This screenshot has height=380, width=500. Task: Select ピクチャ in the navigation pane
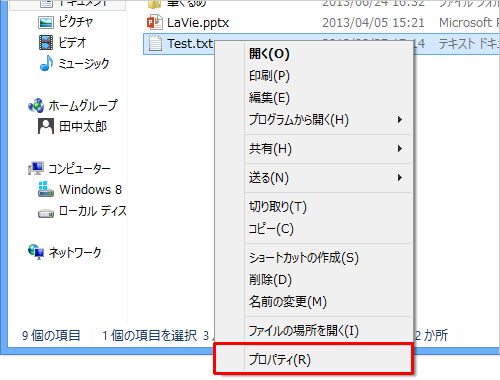76,22
